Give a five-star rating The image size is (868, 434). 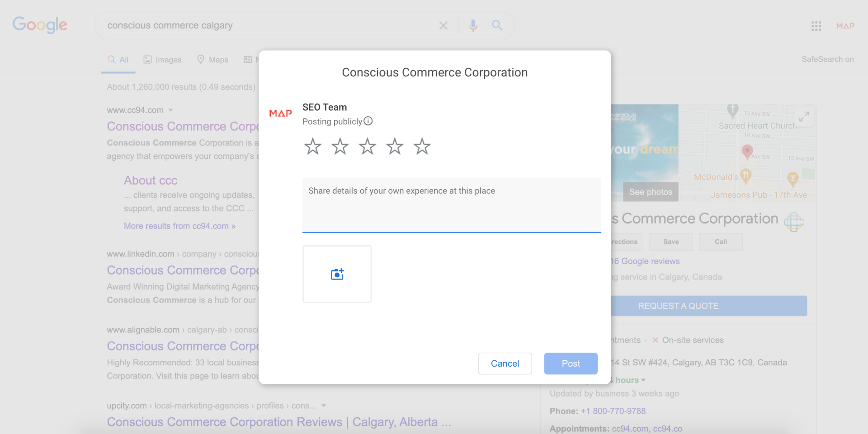click(x=422, y=146)
